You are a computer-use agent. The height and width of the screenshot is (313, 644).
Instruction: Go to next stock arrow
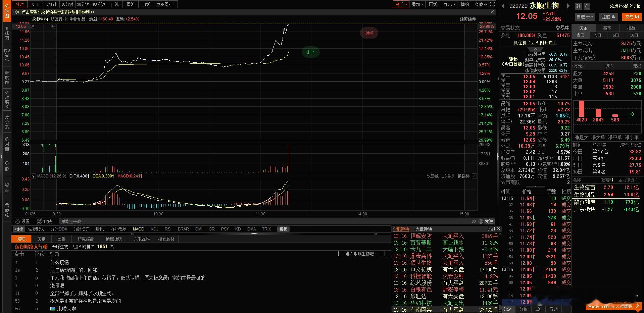pyautogui.click(x=568, y=6)
